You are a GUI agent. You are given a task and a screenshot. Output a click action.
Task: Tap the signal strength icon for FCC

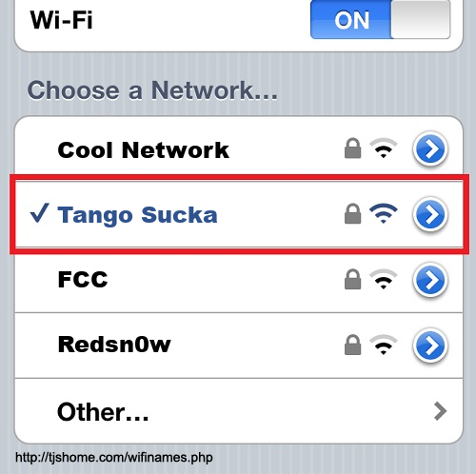[384, 279]
